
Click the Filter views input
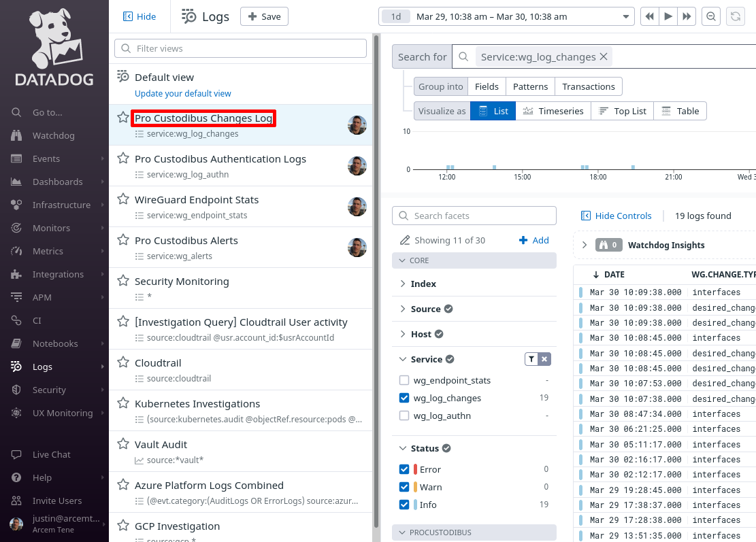pos(241,48)
